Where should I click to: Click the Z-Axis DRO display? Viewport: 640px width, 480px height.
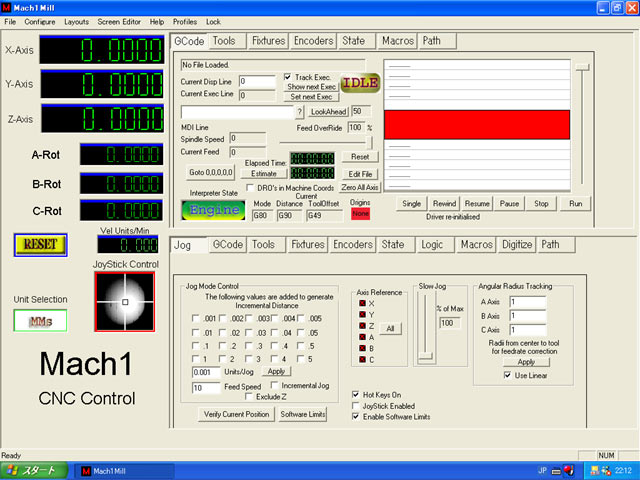102,118
